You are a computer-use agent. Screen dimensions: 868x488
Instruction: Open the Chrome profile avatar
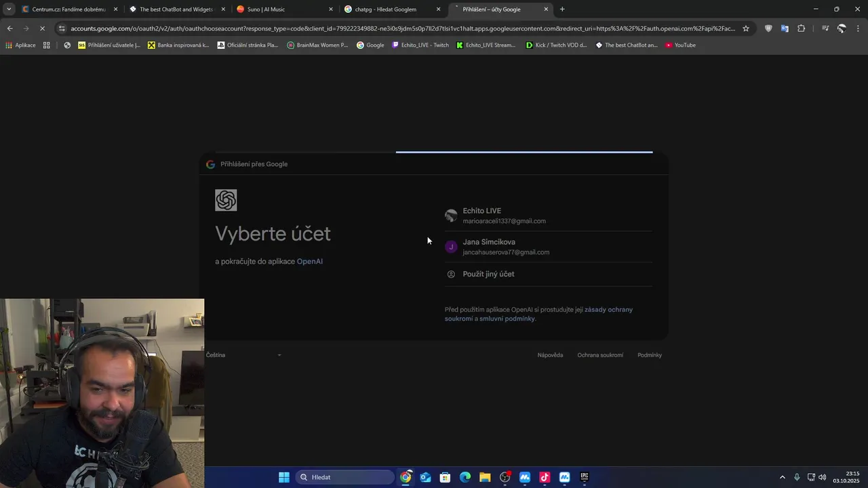842,28
